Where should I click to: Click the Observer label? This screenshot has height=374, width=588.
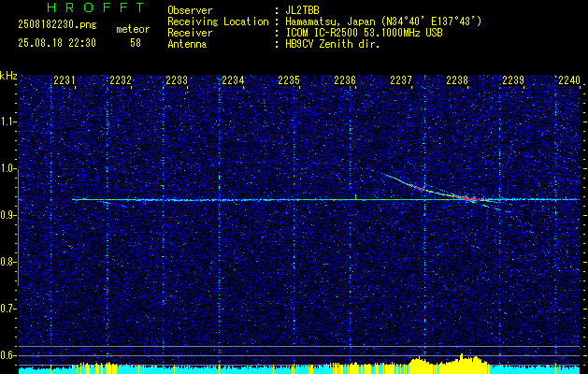(190, 10)
